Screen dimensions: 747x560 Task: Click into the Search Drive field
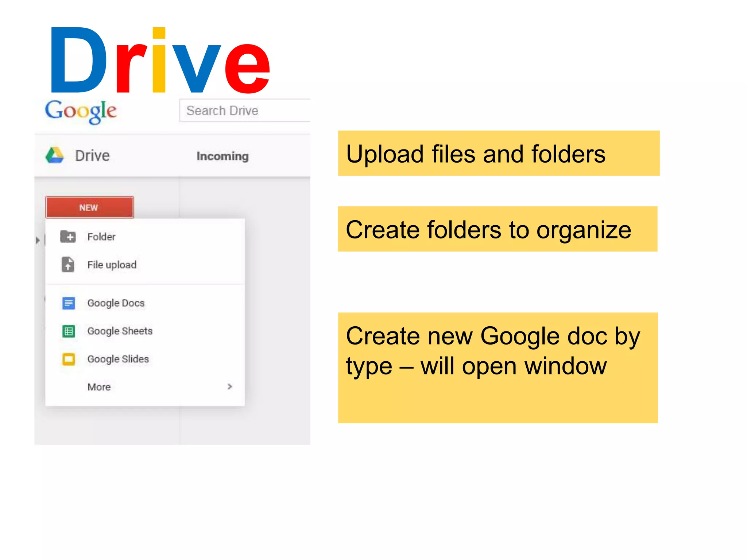pyautogui.click(x=245, y=110)
